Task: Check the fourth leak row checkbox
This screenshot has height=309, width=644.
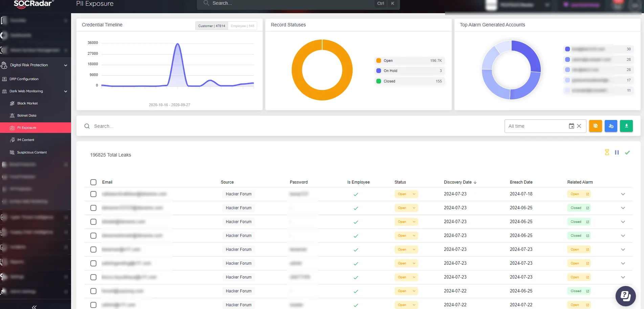Action: pos(93,236)
